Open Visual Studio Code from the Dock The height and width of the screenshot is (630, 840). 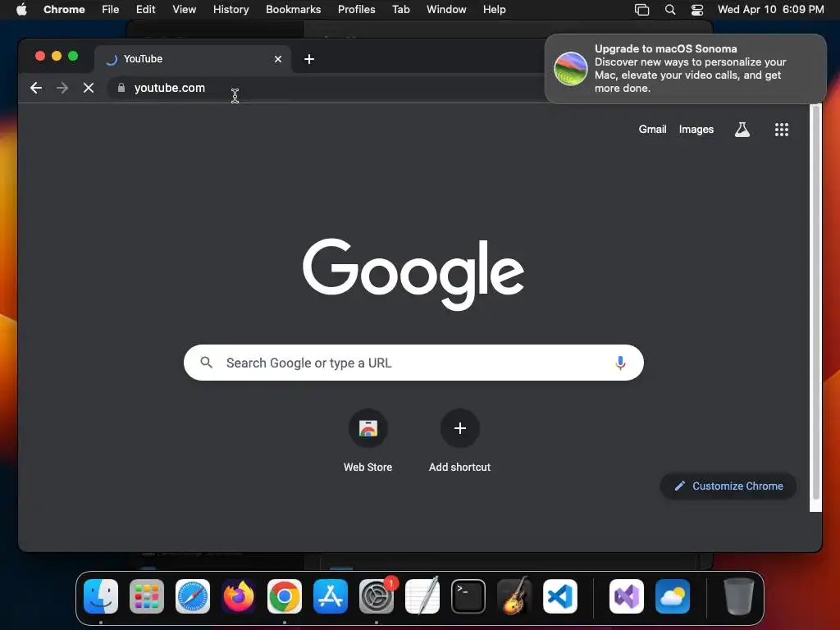tap(560, 596)
